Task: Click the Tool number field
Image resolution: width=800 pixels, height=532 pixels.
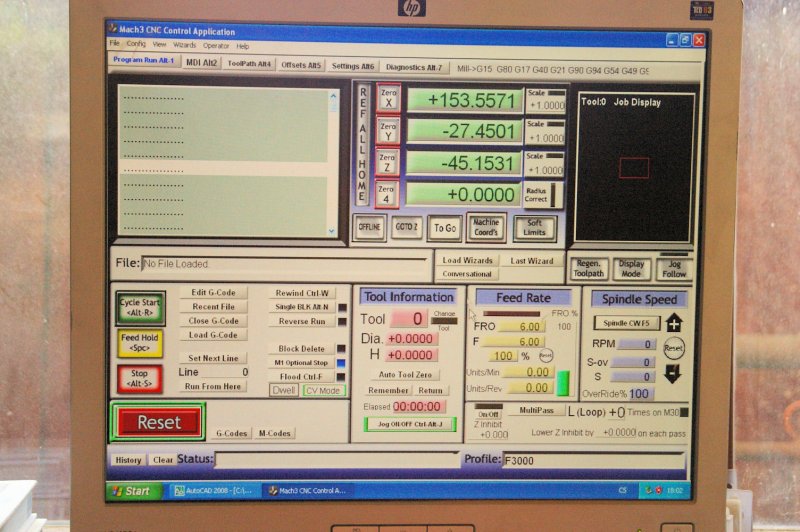Action: tap(408, 319)
